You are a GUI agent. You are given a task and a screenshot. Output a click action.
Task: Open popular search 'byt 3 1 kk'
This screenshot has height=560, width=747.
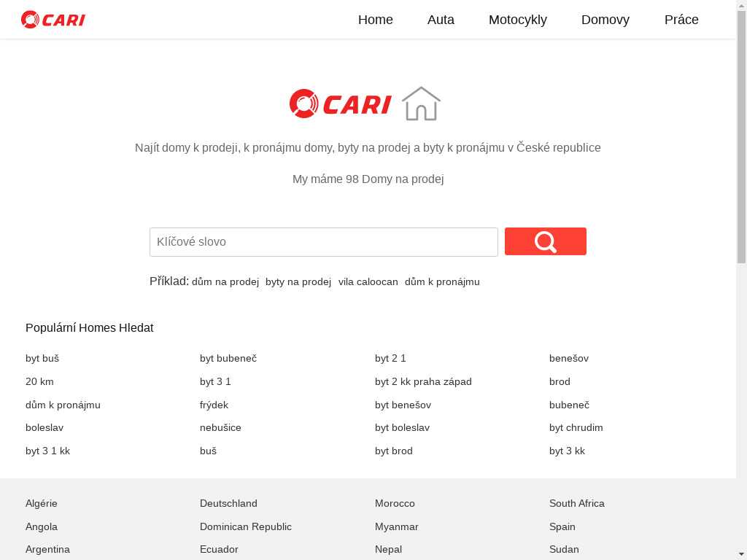point(47,451)
